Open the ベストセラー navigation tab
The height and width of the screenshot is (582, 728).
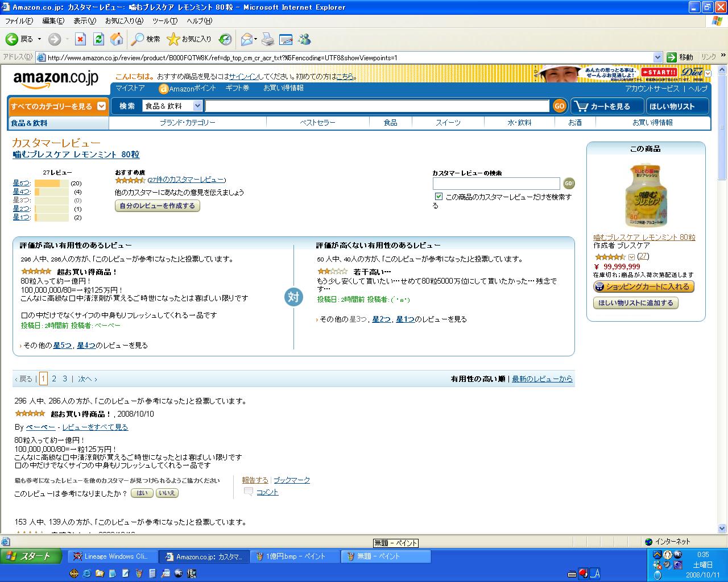tap(317, 123)
